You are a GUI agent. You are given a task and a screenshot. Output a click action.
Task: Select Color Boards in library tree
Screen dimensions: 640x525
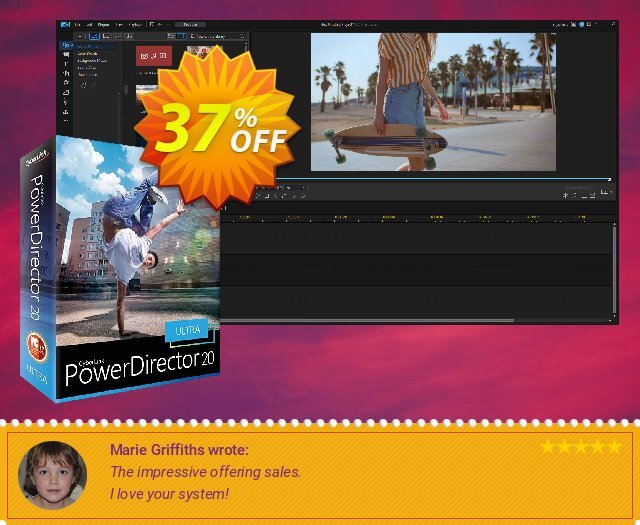click(87, 53)
